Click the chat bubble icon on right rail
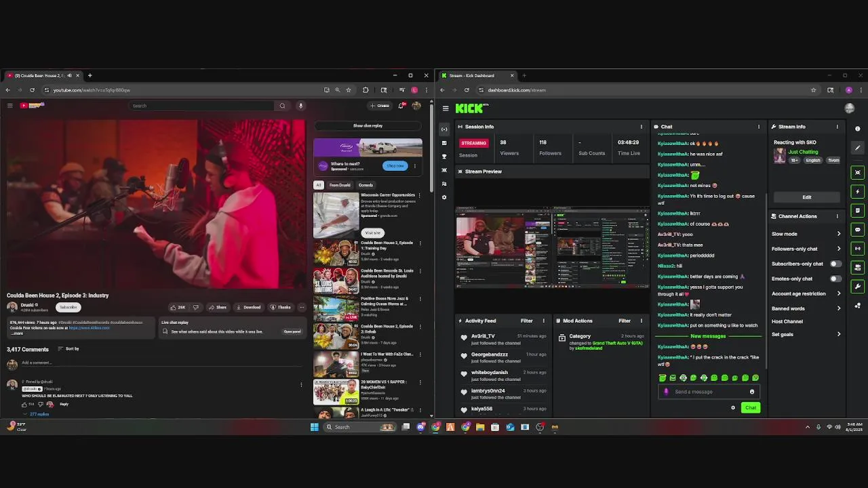 click(x=858, y=230)
